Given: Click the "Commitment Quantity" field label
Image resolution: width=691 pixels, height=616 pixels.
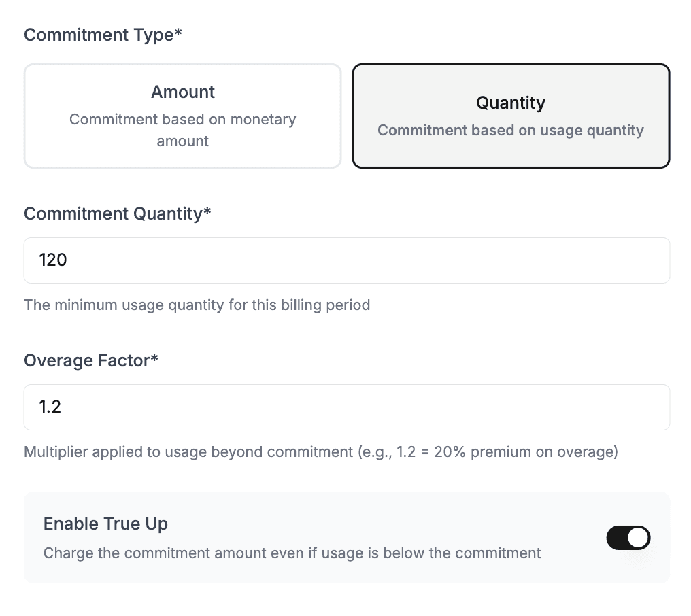Looking at the screenshot, I should 117,213.
